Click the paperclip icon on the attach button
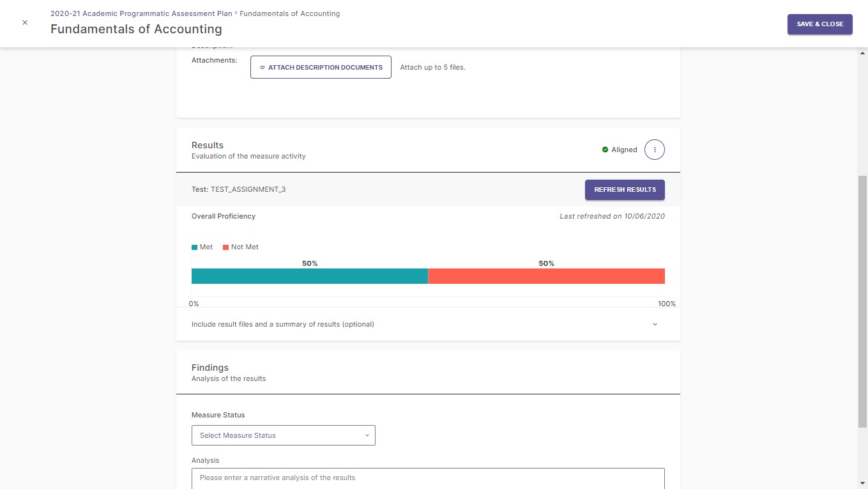 pyautogui.click(x=263, y=67)
